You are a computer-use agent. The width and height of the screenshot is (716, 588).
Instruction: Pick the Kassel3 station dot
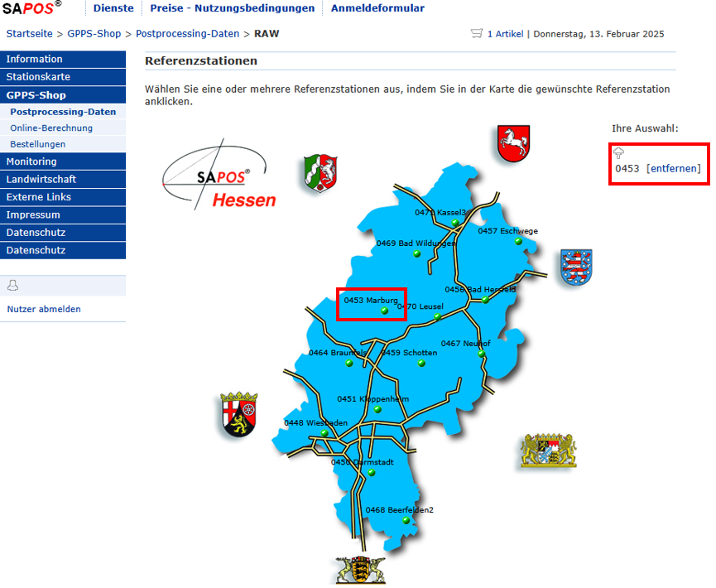coord(455,223)
